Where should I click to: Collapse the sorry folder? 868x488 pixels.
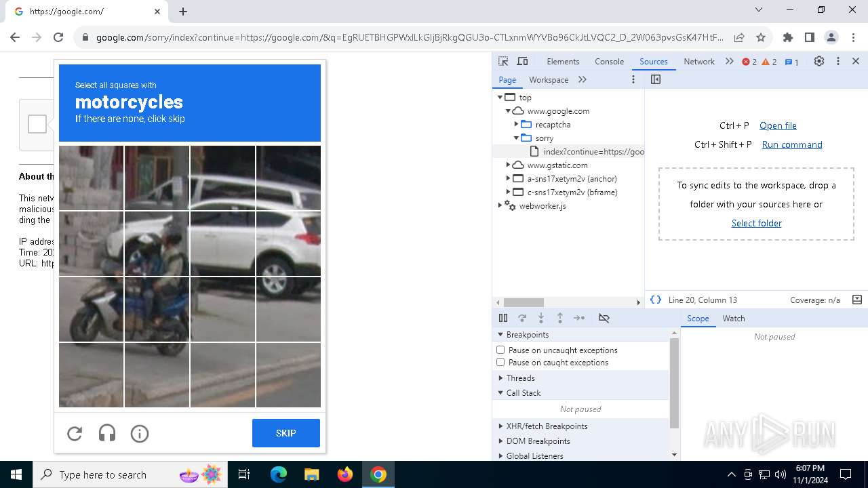click(x=516, y=138)
